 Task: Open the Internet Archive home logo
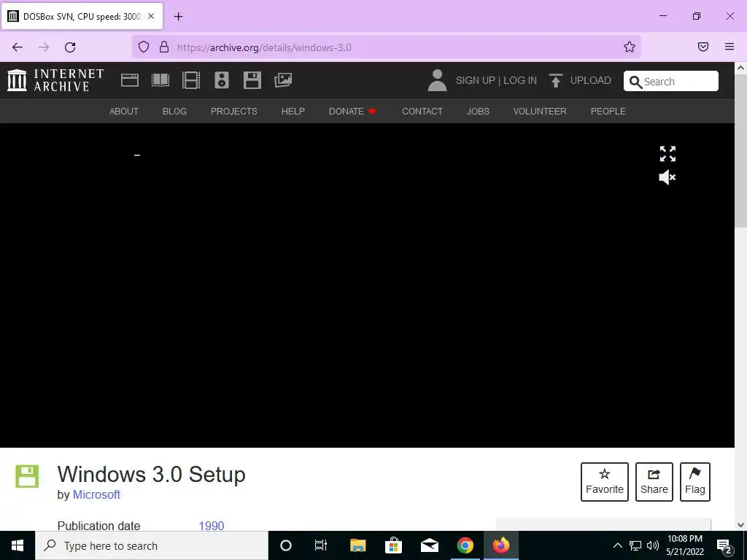click(55, 80)
